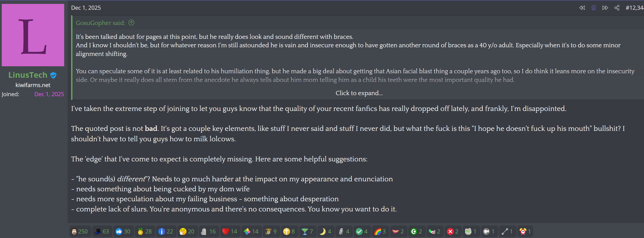Jump forward with the double-right arrow icon
This screenshot has height=238, width=644.
605,8
